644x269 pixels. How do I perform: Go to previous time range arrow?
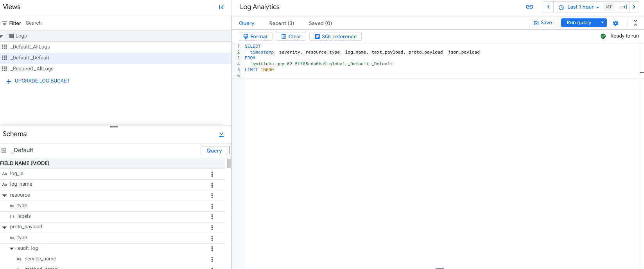[548, 7]
